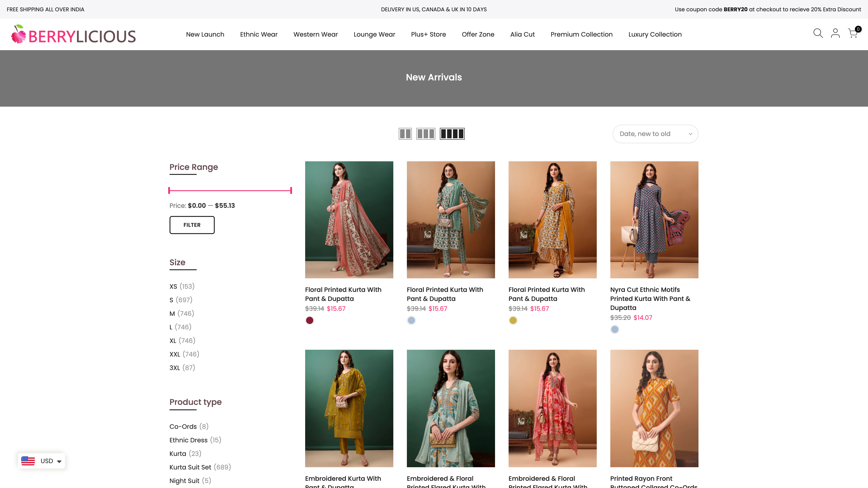Open the Ethnic Wear menu
The image size is (868, 488).
[x=259, y=34]
